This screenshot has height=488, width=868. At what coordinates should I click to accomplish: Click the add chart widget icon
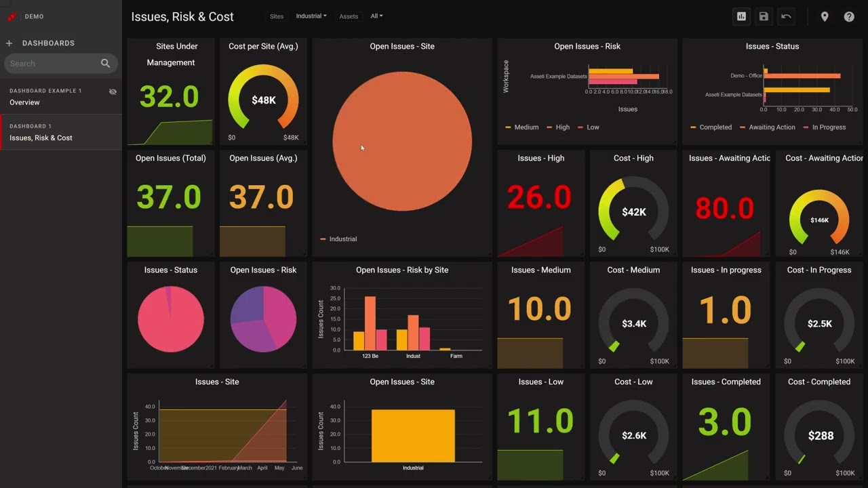pyautogui.click(x=741, y=16)
